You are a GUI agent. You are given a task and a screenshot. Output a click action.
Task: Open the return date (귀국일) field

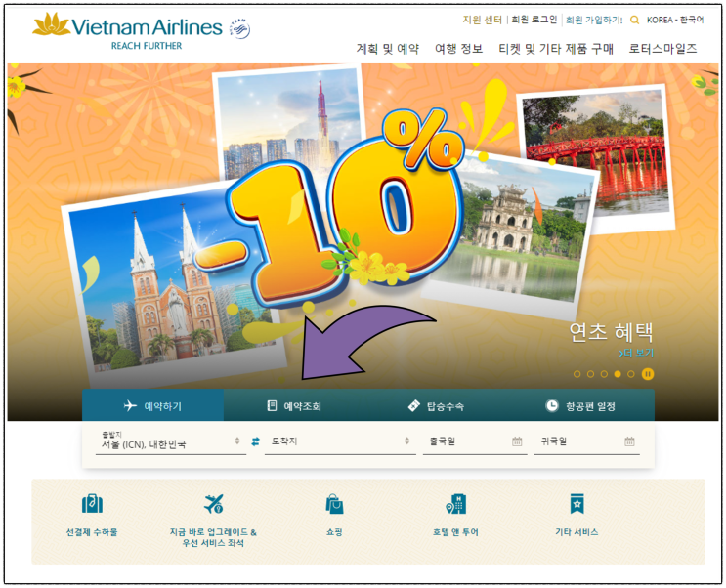586,441
